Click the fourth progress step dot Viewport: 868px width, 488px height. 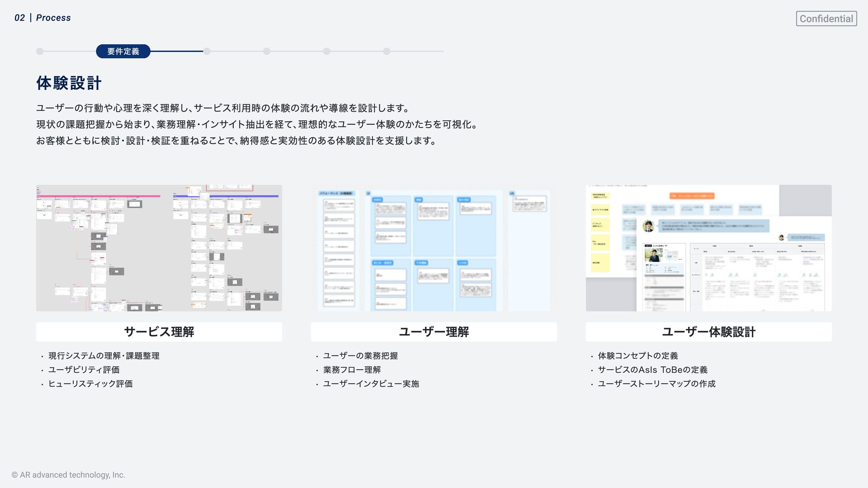[x=267, y=52]
